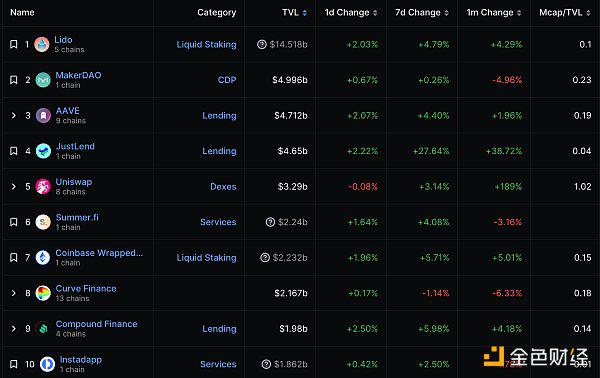Expand the AAVE row chevron

coord(13,115)
